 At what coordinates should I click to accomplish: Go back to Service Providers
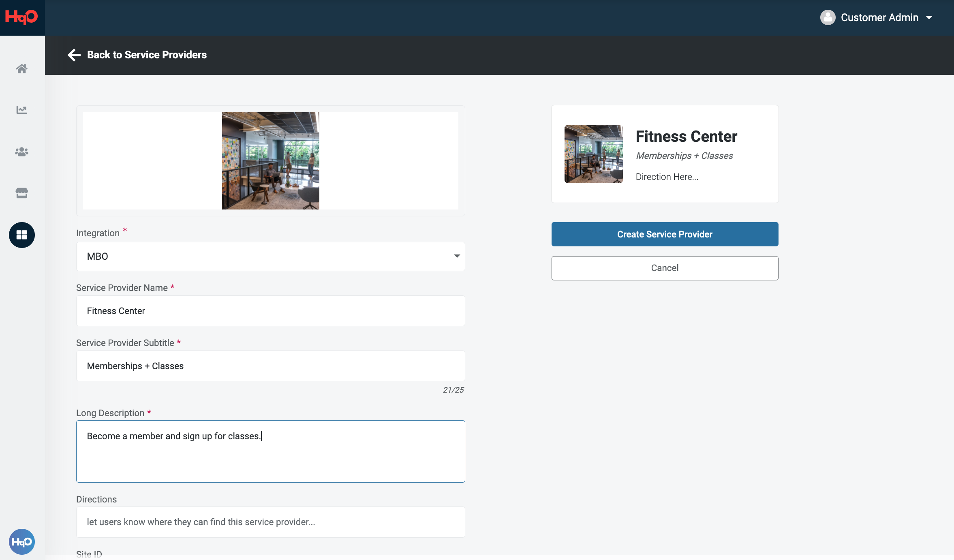pyautogui.click(x=147, y=55)
